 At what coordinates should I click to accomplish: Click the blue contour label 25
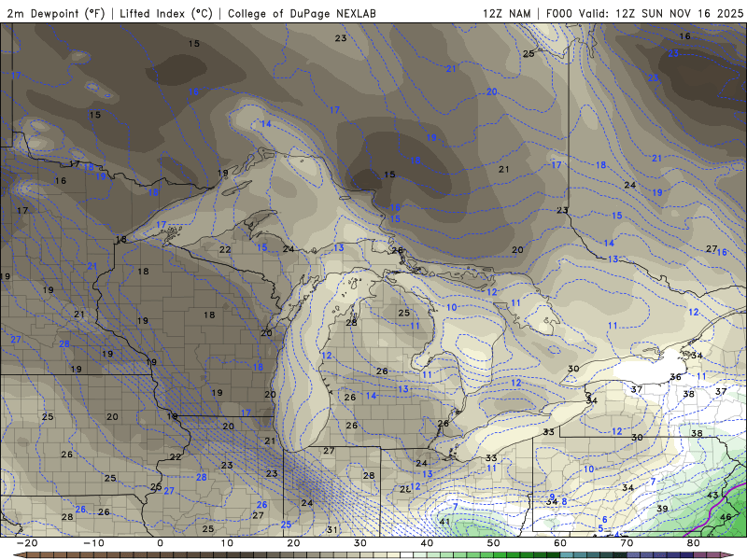pyautogui.click(x=286, y=525)
